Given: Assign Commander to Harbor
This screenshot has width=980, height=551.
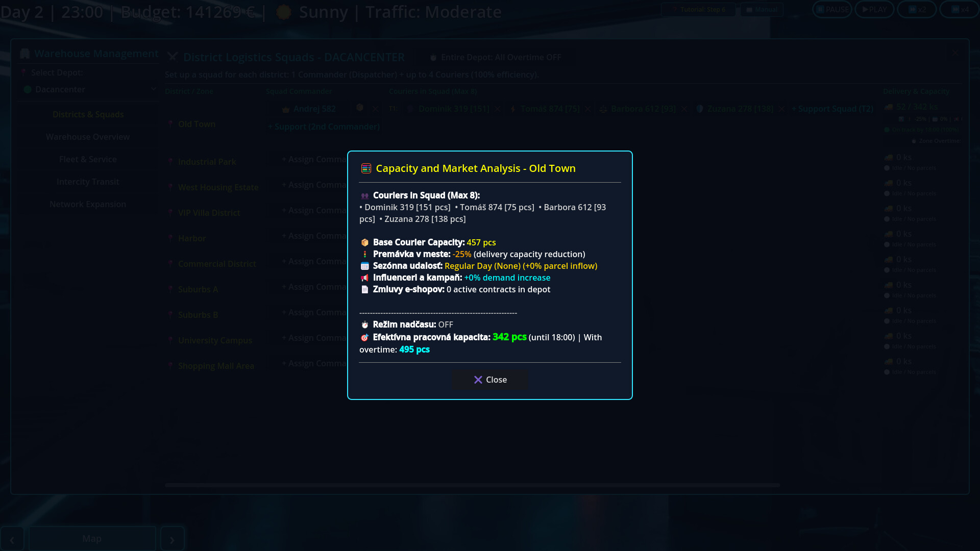Looking at the screenshot, I should coord(314,236).
